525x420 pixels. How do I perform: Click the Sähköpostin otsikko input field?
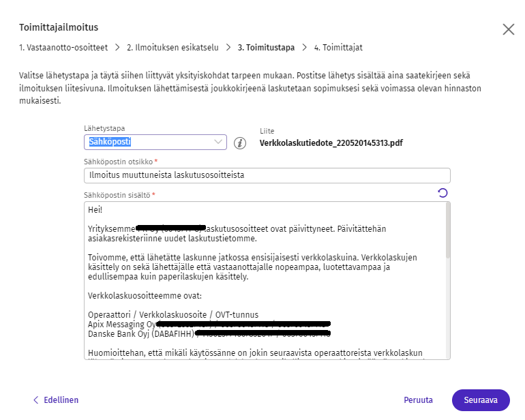[x=267, y=175]
